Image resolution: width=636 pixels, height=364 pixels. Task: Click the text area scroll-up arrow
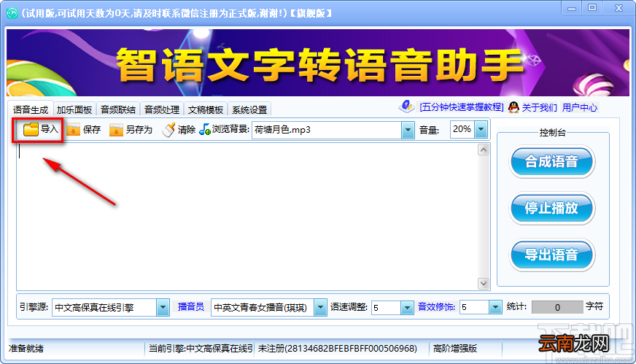[483, 150]
